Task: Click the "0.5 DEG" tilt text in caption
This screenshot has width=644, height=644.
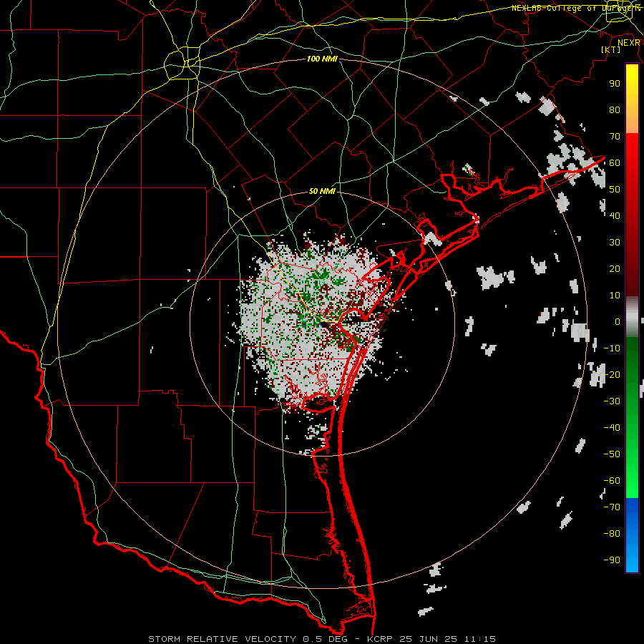Action: pos(325,639)
